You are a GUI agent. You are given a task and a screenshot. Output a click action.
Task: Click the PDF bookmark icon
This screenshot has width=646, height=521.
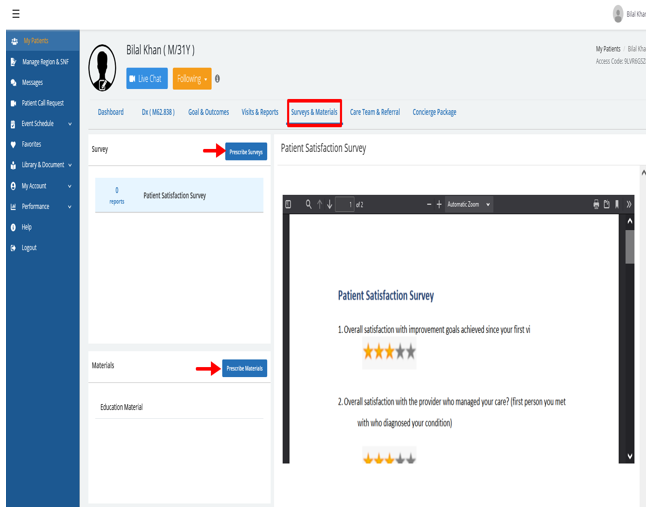pos(617,204)
